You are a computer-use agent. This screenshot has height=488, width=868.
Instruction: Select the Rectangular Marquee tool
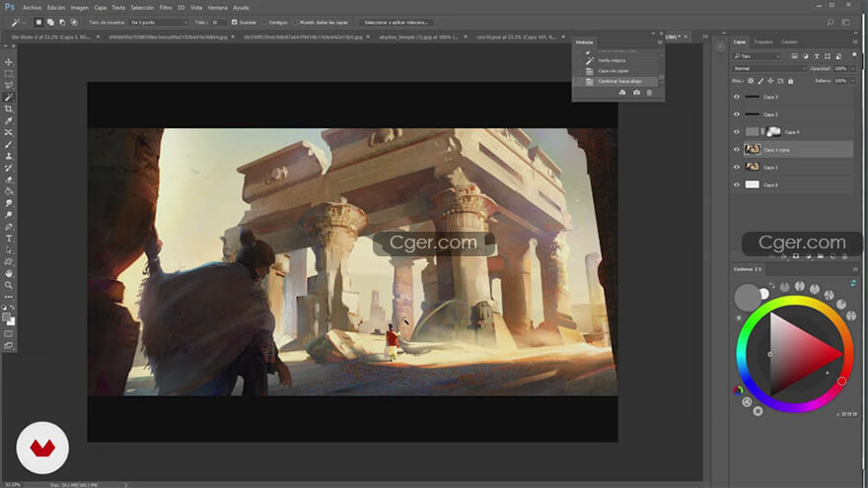[x=8, y=74]
